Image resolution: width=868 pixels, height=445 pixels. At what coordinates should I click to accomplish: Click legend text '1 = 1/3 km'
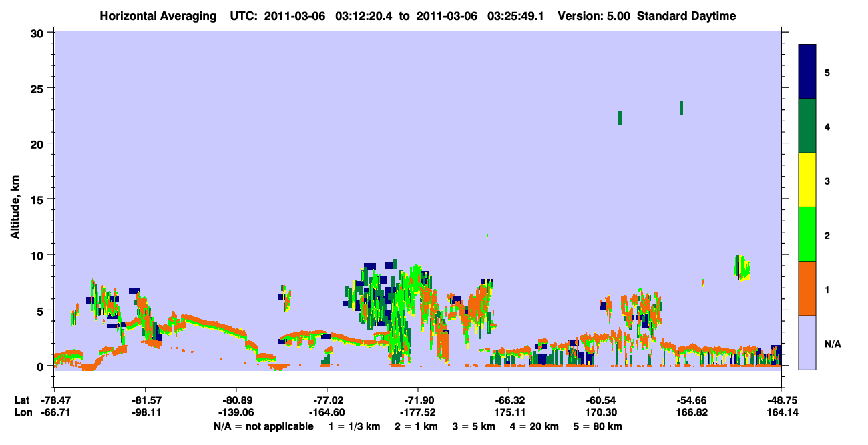coord(354,426)
